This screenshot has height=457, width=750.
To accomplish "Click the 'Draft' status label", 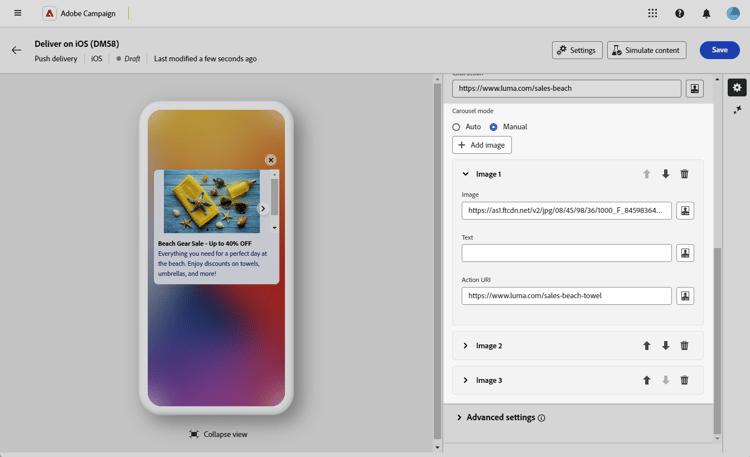I will point(132,59).
